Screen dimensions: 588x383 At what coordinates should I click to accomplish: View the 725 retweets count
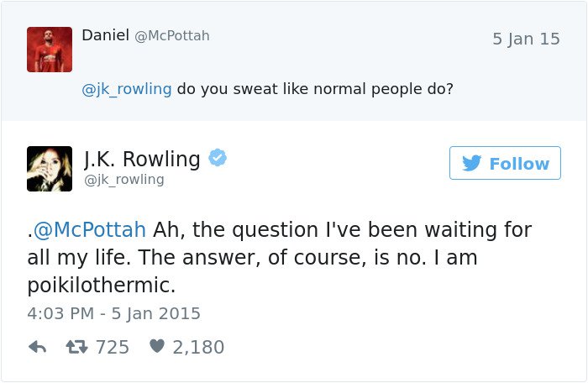[113, 347]
